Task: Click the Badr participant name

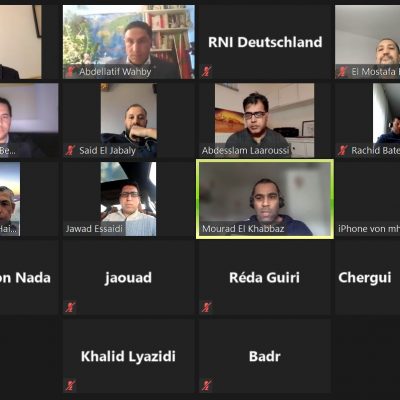Action: click(x=265, y=356)
